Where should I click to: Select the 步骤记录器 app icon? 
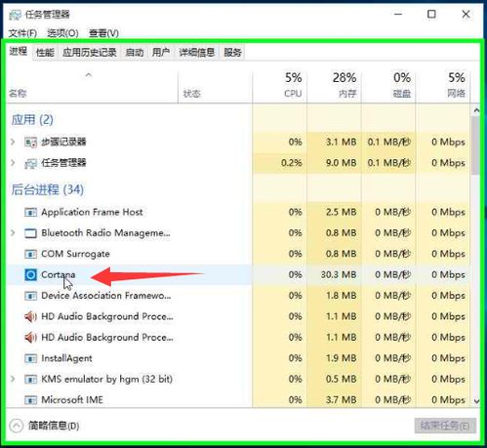tap(30, 143)
